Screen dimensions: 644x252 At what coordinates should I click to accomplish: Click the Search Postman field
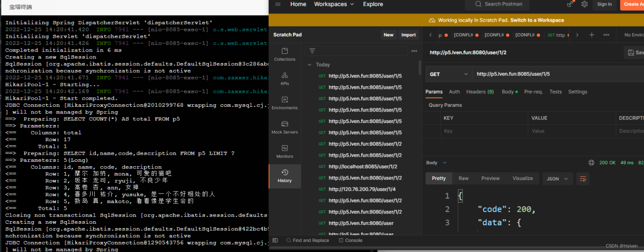(x=503, y=4)
